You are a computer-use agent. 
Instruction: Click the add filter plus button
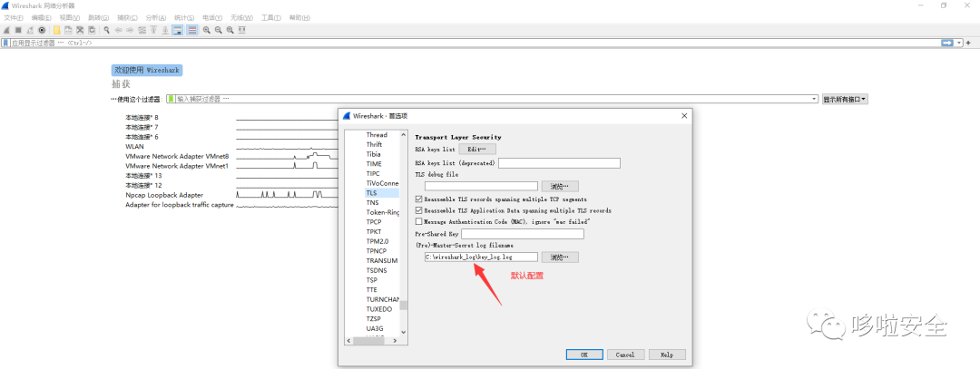(968, 43)
